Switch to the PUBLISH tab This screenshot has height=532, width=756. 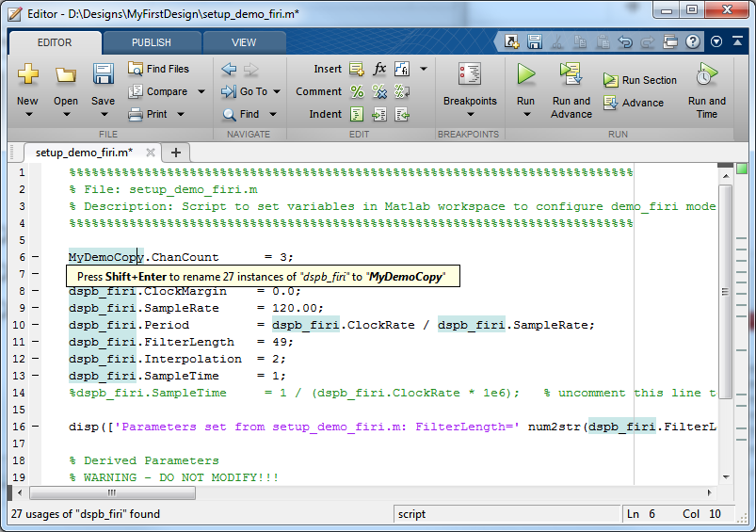[x=152, y=42]
